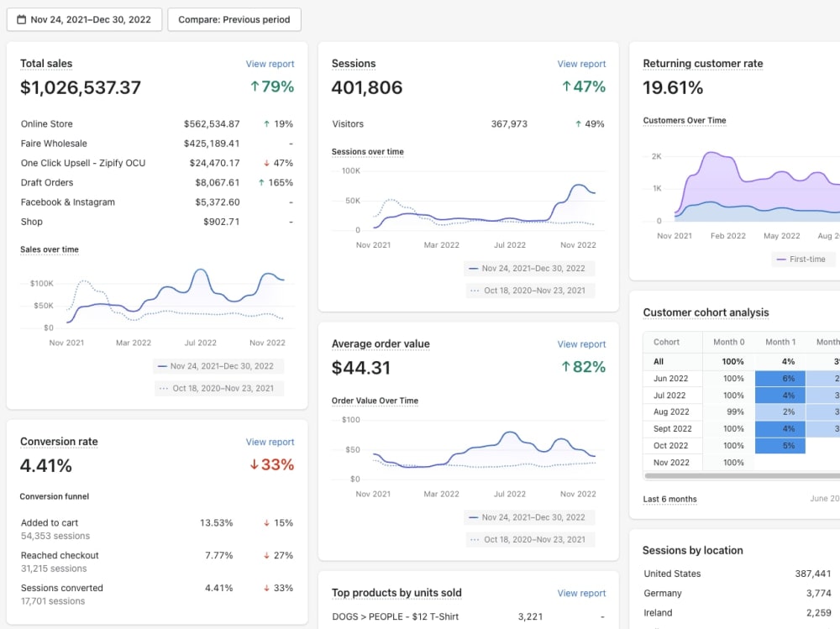Click the Total sales card heading
The image size is (840, 629).
tap(46, 63)
